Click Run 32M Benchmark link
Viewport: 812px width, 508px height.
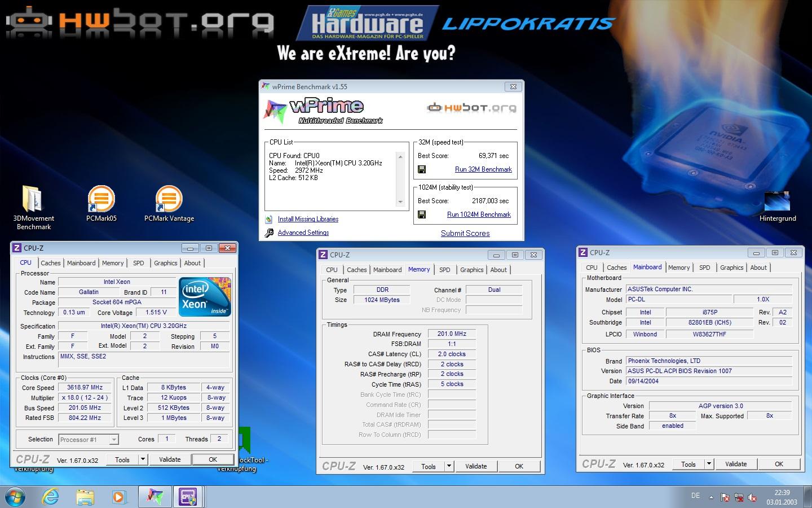(x=483, y=169)
